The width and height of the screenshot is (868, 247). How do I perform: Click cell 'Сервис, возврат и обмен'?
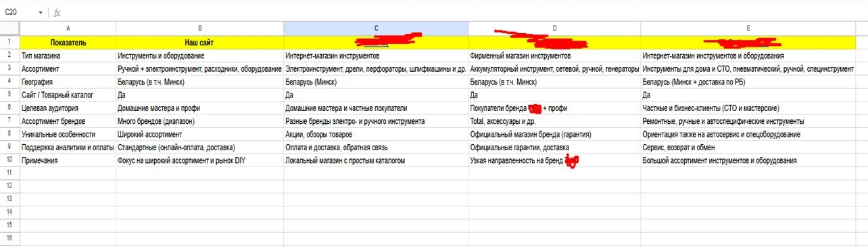[748, 148]
